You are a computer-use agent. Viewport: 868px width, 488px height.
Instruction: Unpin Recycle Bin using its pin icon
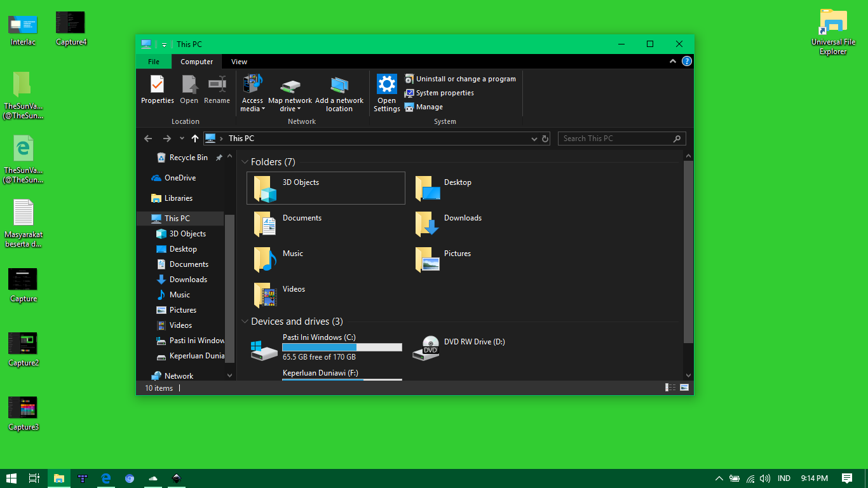click(219, 158)
